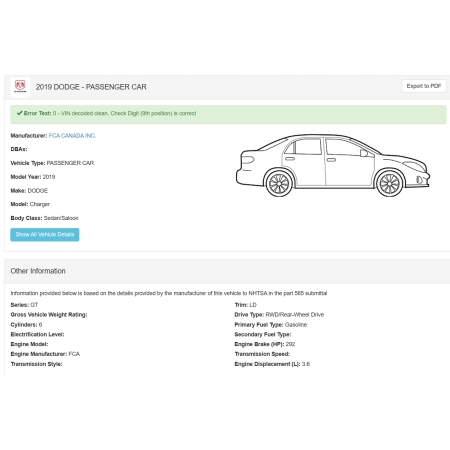450x450 pixels.
Task: Click Gross Vehicle Weight Rating label
Action: (x=49, y=315)
